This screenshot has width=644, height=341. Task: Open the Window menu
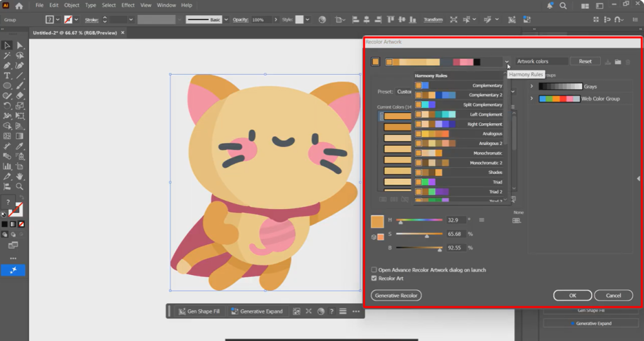pyautogui.click(x=166, y=5)
